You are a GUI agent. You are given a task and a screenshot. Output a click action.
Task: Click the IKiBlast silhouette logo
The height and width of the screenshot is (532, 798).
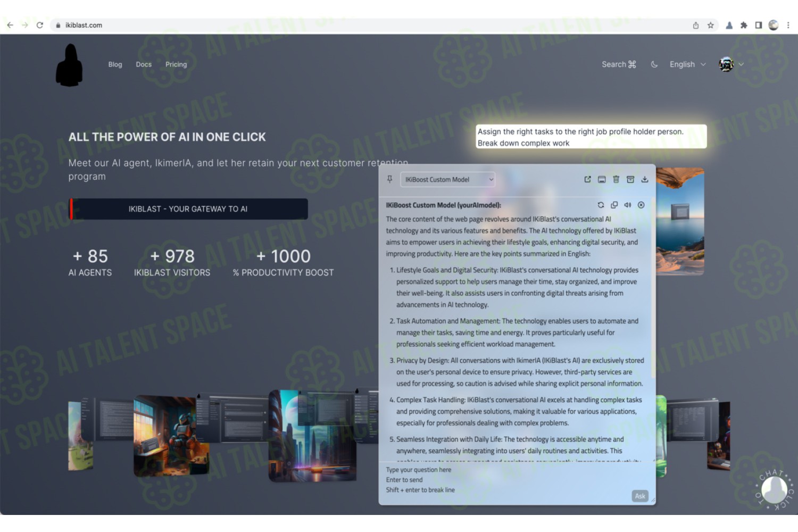[70, 65]
